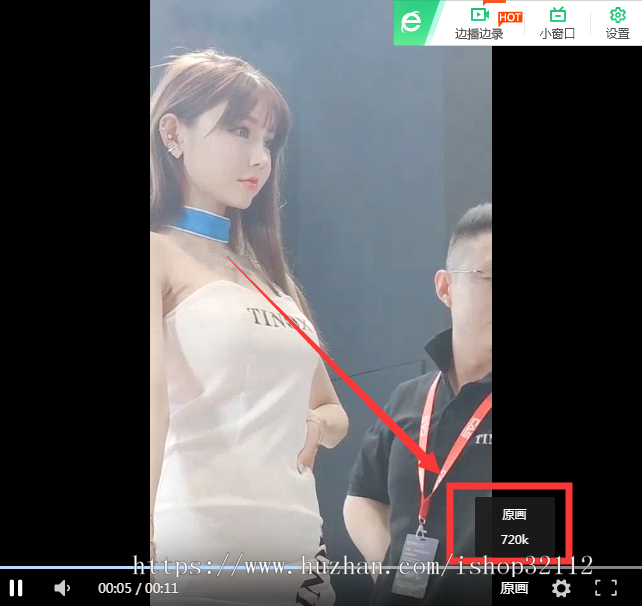The image size is (642, 606).
Task: Open 设置 via its text label
Action: coord(617,34)
